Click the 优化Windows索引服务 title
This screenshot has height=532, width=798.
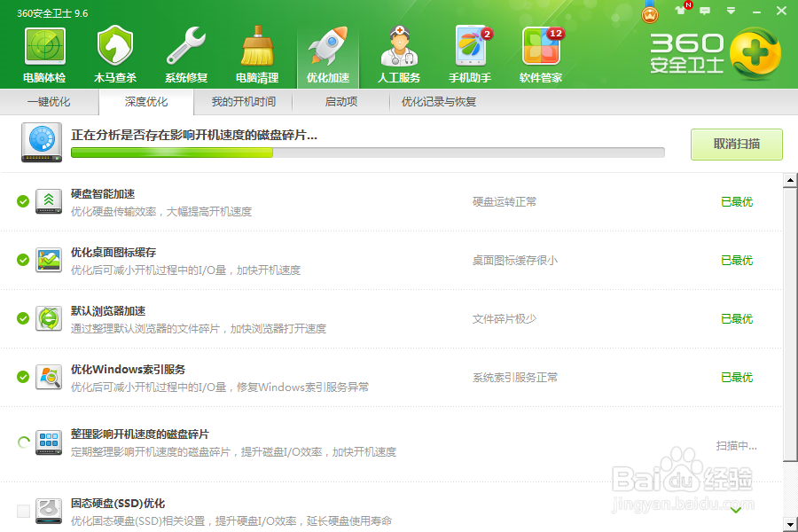tap(128, 369)
